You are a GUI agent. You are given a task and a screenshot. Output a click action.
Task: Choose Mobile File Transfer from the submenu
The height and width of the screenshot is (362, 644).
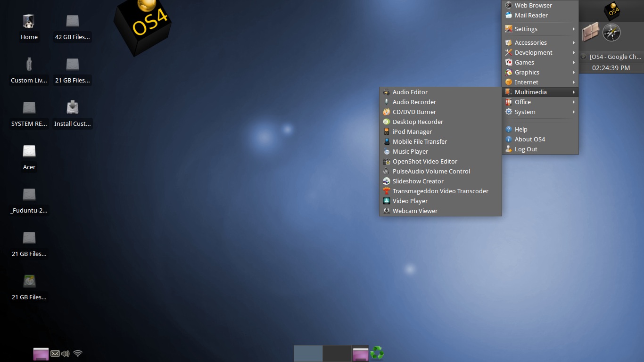click(440, 142)
